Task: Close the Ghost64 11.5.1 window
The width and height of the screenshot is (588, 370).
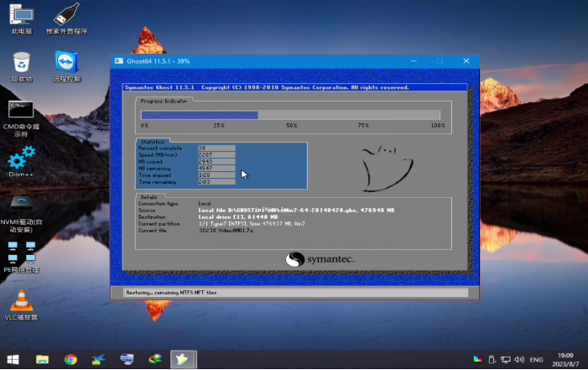Action: (x=466, y=60)
